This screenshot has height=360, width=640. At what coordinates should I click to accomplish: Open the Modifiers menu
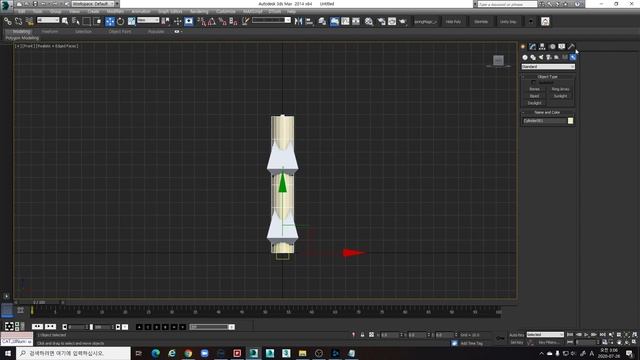coord(115,11)
